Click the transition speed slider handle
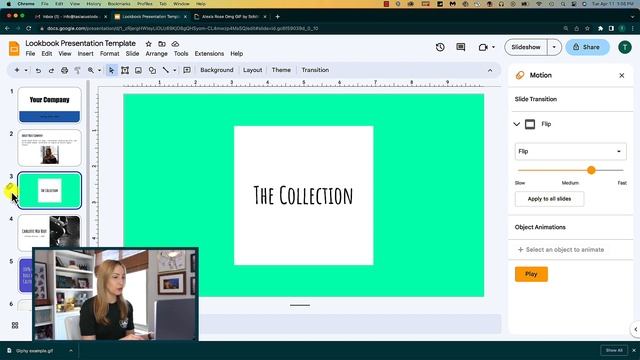Viewport: 640px width, 360px height. click(x=591, y=170)
